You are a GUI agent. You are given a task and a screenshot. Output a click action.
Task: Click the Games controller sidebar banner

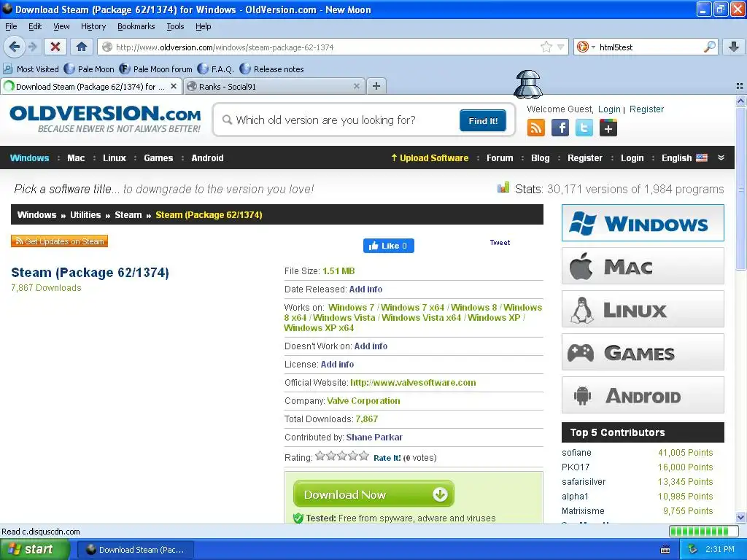tap(643, 352)
